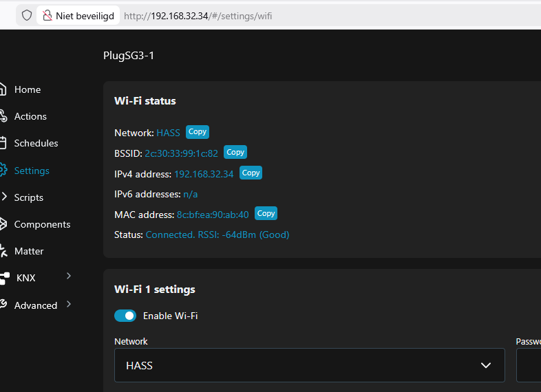Copy the MAC address
This screenshot has width=541, height=392.
pyautogui.click(x=266, y=213)
